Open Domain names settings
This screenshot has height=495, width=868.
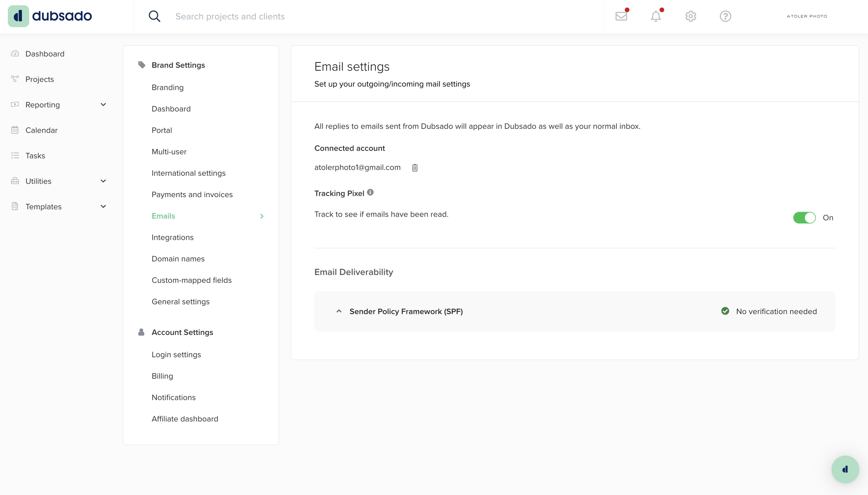coord(178,259)
